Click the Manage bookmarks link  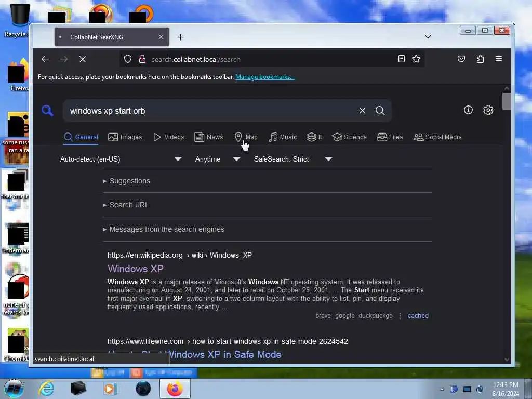pyautogui.click(x=265, y=77)
